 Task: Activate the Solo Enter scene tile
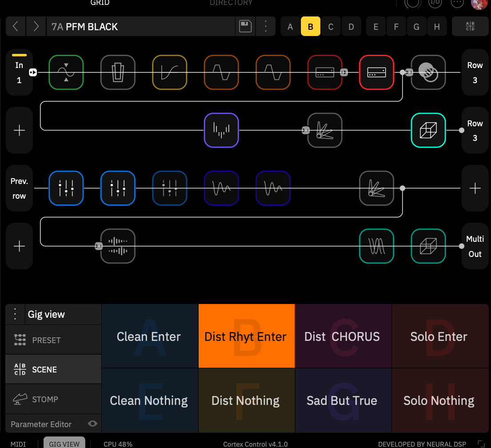tap(440, 336)
